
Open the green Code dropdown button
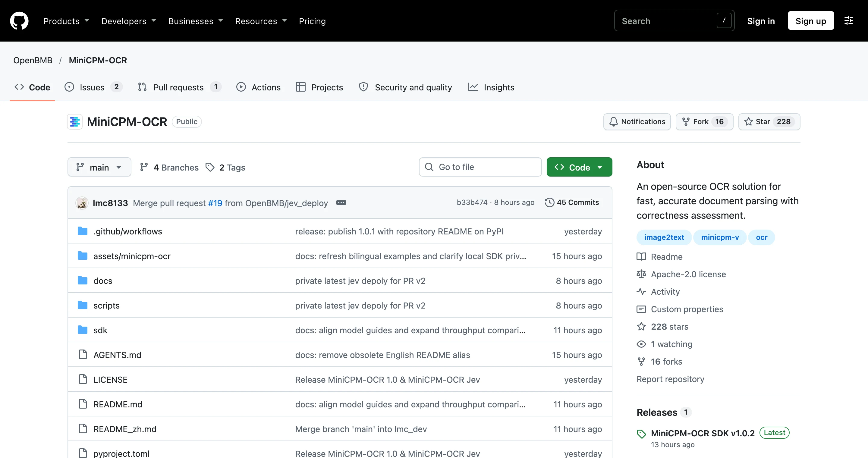click(579, 167)
